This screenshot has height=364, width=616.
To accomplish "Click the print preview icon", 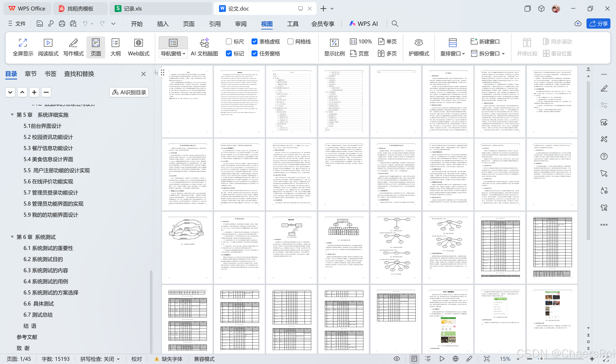I will click(x=73, y=23).
